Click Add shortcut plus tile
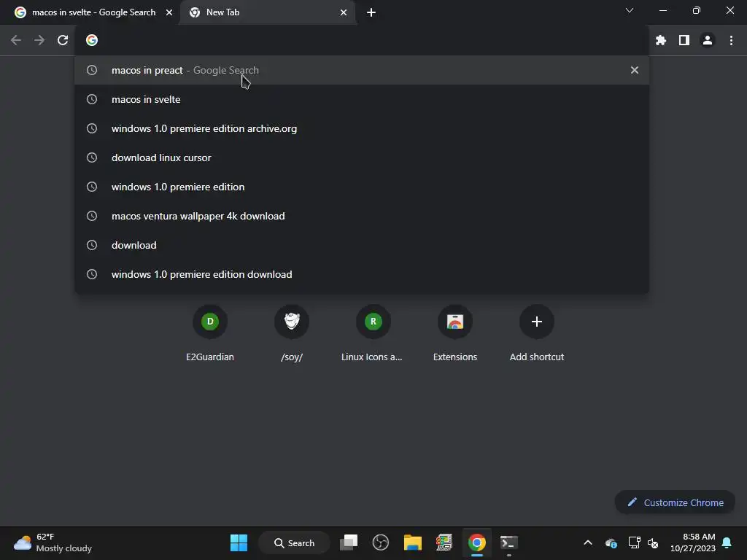Viewport: 747px width, 560px height. click(536, 333)
